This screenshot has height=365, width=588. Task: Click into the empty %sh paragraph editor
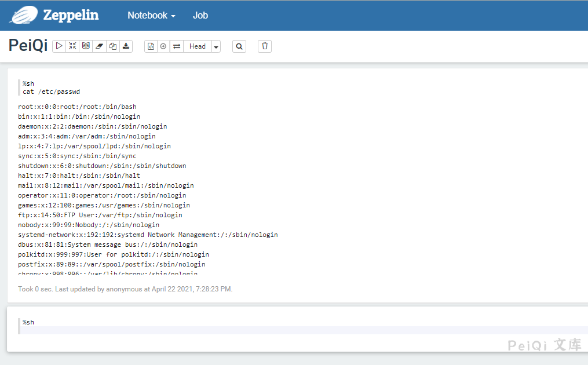(x=290, y=330)
